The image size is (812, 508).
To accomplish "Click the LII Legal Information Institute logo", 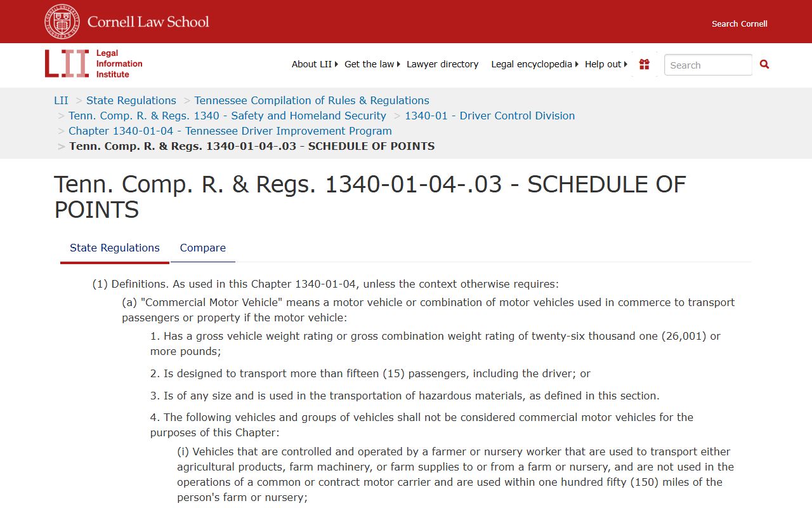I will point(93,63).
